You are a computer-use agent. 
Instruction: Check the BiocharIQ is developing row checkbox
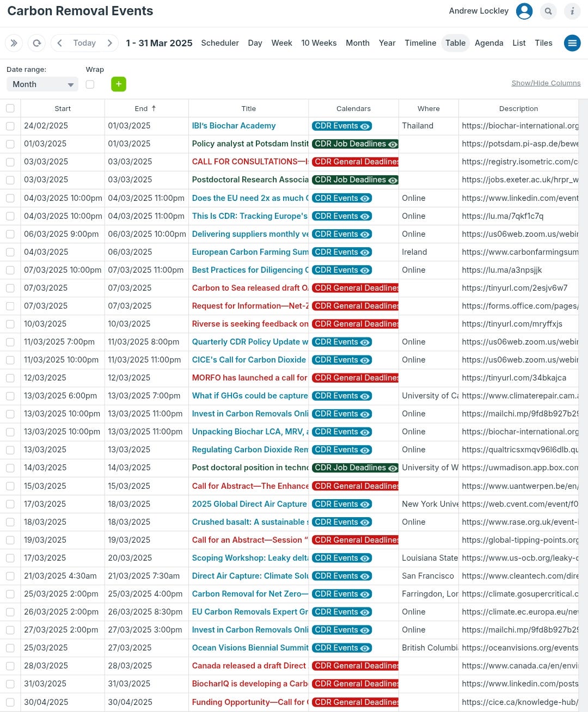coord(10,684)
